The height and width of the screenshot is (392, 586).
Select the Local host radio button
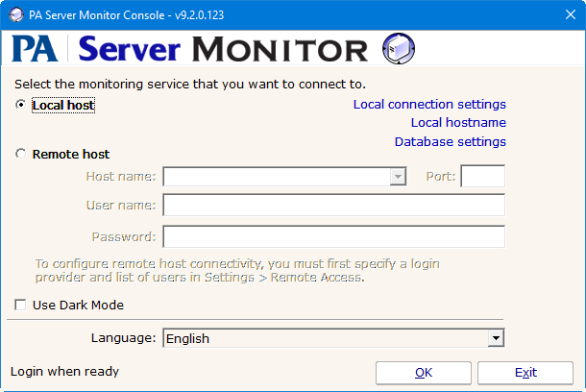click(x=21, y=106)
